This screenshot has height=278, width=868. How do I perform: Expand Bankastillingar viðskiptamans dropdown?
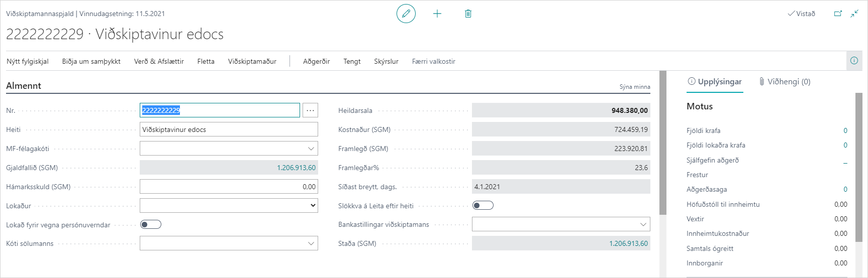click(x=643, y=224)
